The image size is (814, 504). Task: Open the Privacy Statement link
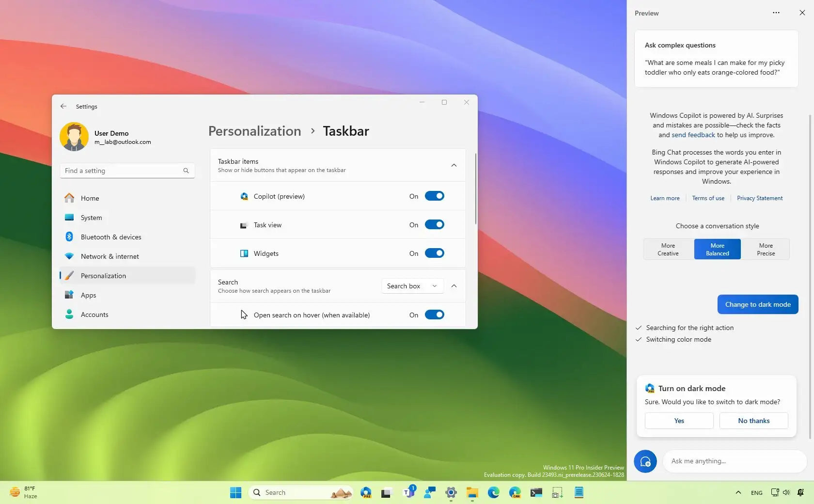759,198
